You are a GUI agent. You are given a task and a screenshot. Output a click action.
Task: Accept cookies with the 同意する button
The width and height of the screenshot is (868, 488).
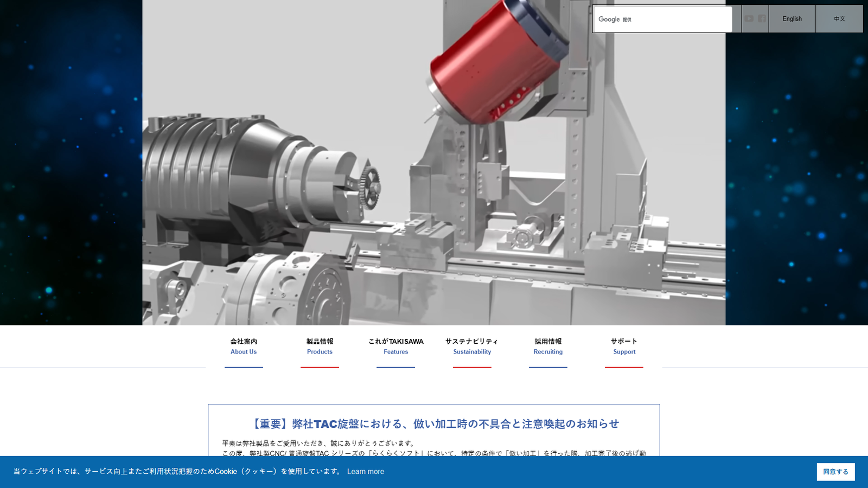835,471
